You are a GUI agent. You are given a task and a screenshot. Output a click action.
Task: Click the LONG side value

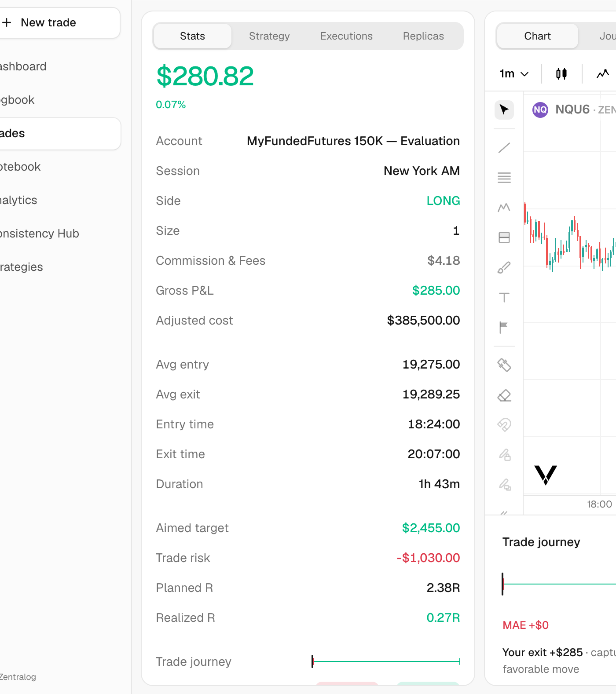(x=443, y=201)
